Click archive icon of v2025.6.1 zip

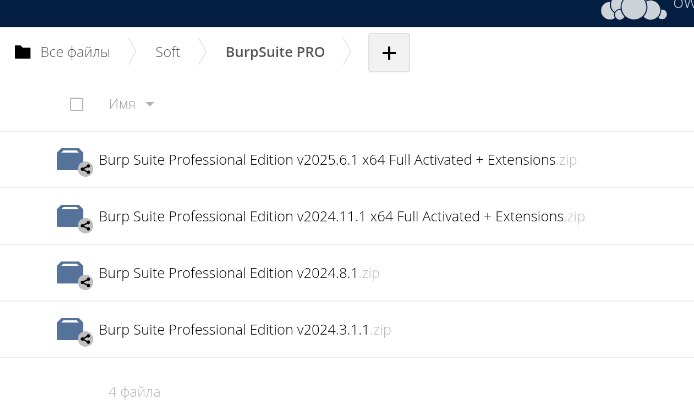coord(70,159)
